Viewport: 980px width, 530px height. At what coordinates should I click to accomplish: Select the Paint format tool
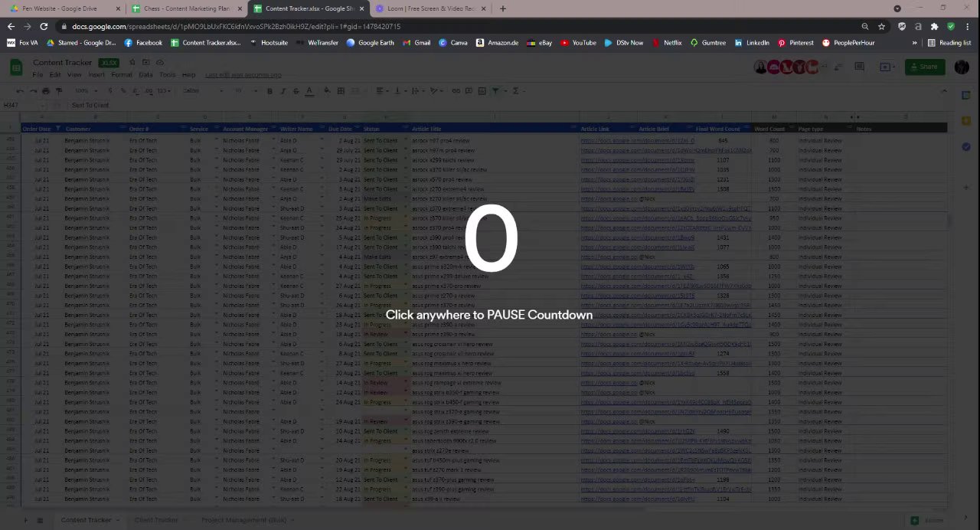pos(59,90)
